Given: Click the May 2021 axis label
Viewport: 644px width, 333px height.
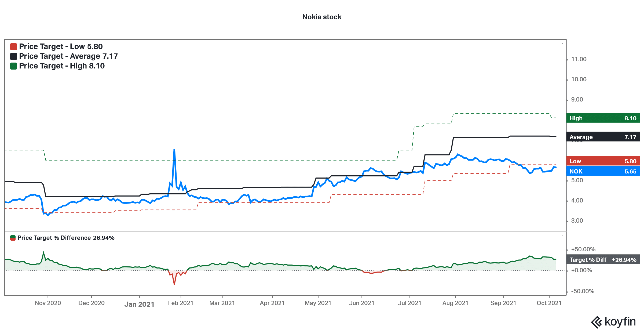Looking at the screenshot, I should pyautogui.click(x=318, y=303).
